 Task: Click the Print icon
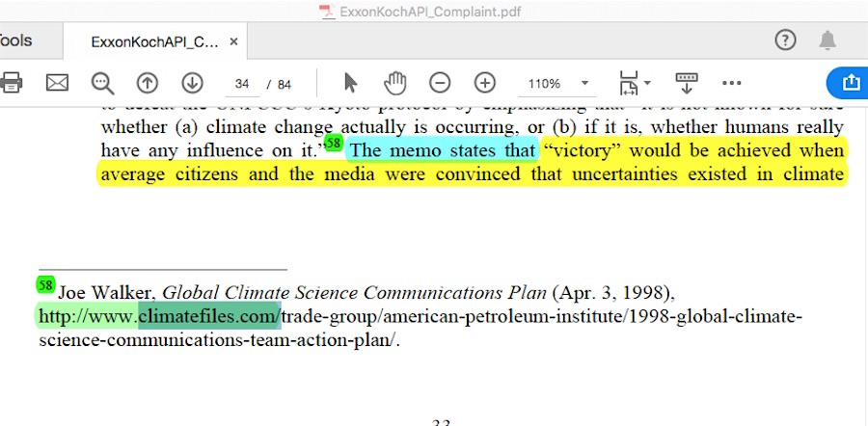[x=10, y=83]
